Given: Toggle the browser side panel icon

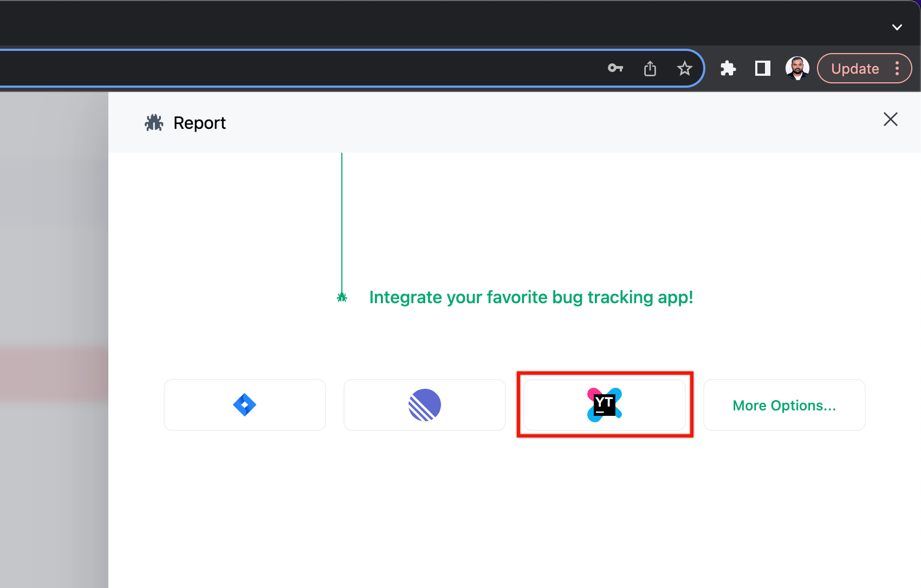Looking at the screenshot, I should click(763, 68).
